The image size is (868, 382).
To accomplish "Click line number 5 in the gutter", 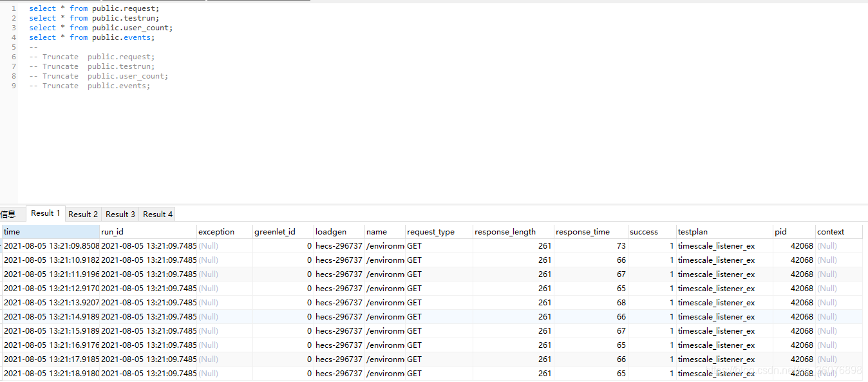I will tap(14, 47).
